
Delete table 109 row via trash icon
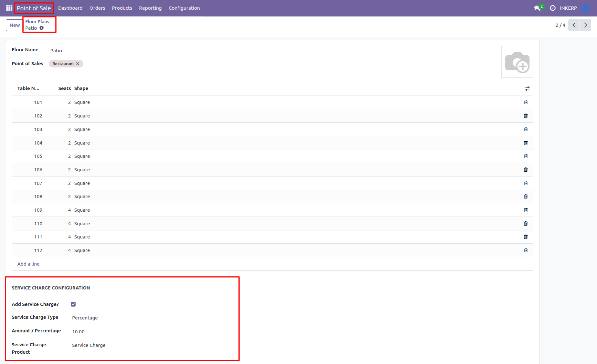[526, 210]
